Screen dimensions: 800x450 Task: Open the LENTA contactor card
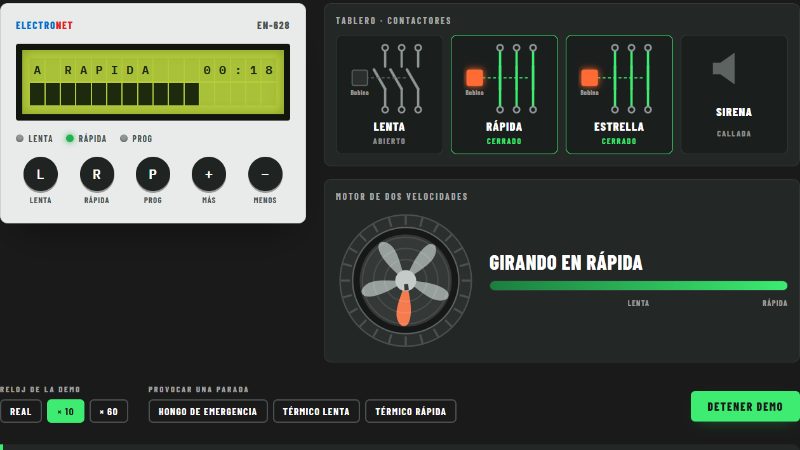(x=389, y=94)
